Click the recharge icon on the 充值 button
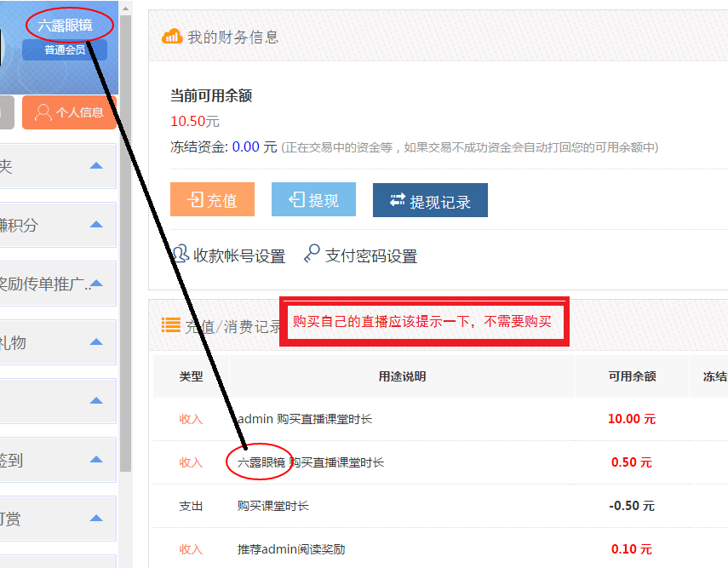The height and width of the screenshot is (568, 728). point(195,200)
